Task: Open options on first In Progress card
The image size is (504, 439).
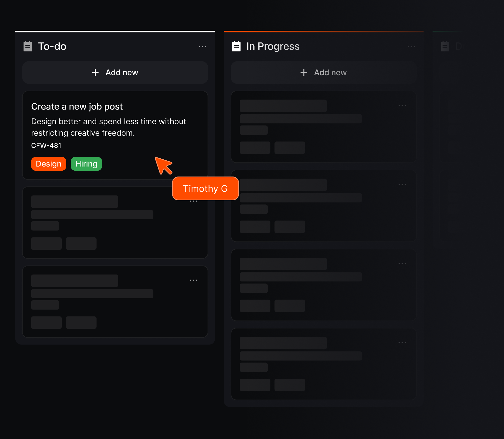Action: click(402, 105)
